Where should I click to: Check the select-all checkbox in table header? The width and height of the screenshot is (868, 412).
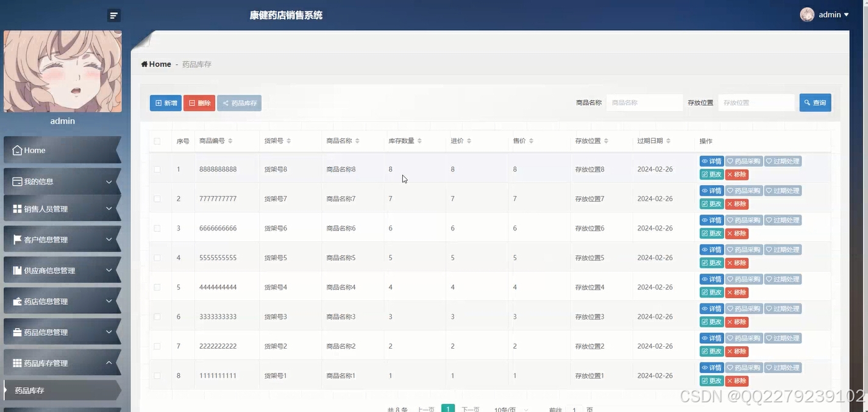tap(157, 140)
